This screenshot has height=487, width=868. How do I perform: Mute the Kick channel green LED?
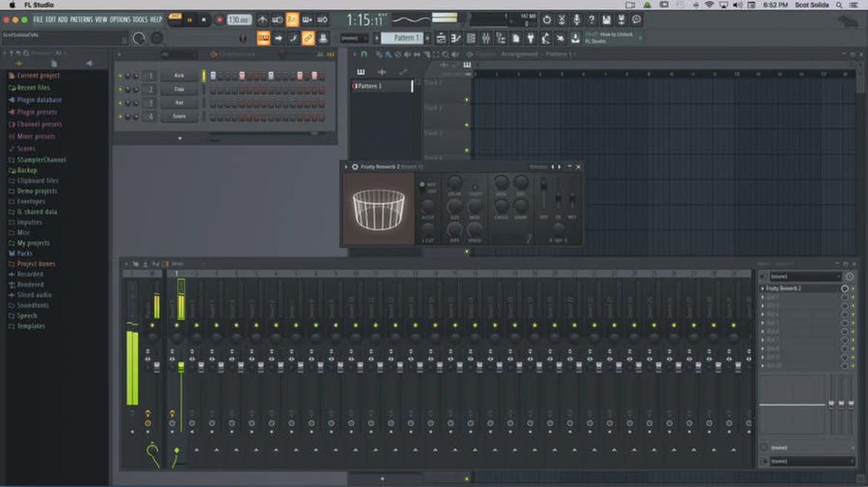coord(120,76)
